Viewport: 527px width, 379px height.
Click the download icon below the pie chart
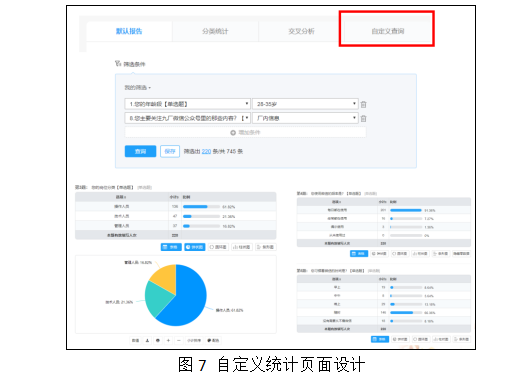tap(147, 340)
